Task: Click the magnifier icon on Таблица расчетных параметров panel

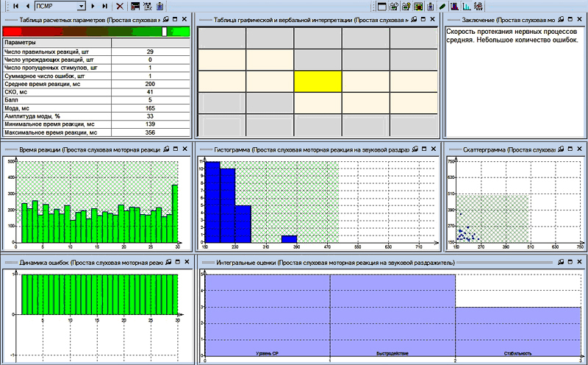Action: (x=166, y=20)
